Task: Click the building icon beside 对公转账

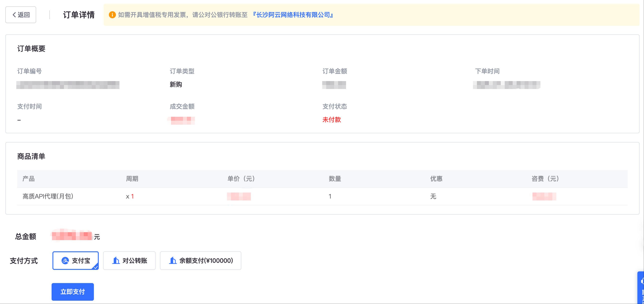Action: click(x=116, y=261)
